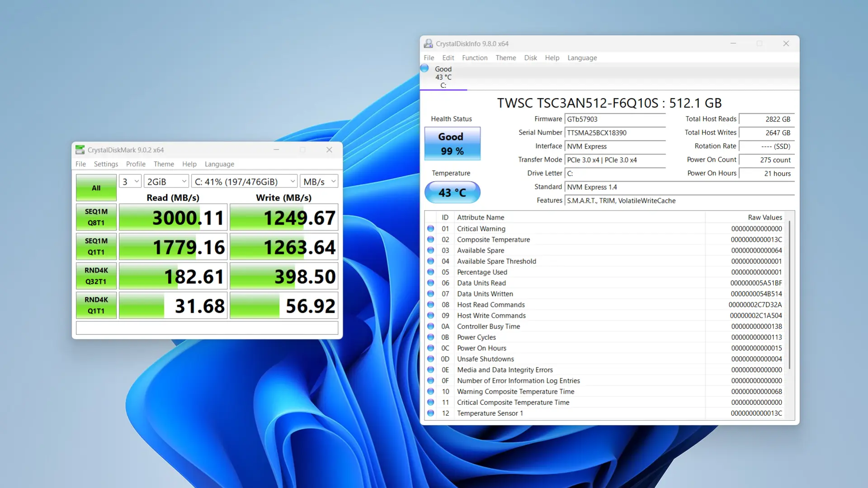
Task: Open File menu in CrystalDiskInfo
Action: [429, 58]
